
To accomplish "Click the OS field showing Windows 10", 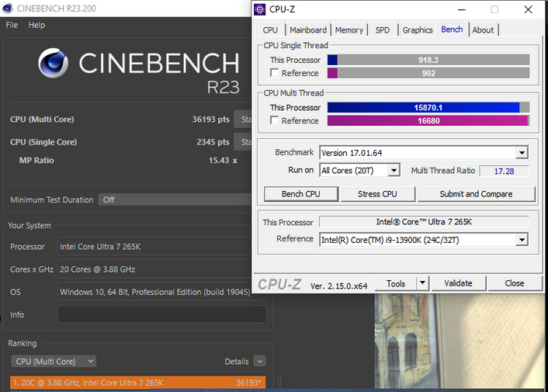I will pos(154,292).
